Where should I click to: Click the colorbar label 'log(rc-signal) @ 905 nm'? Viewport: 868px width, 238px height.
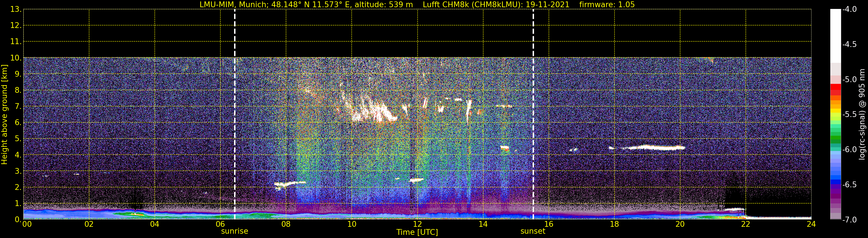tap(862, 114)
